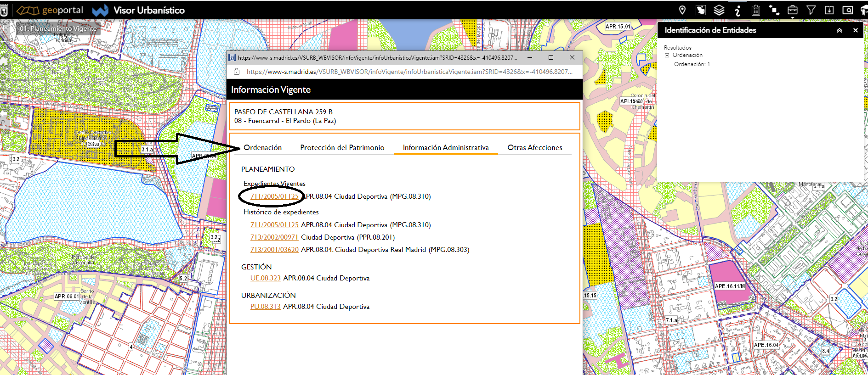Image resolution: width=868 pixels, height=375 pixels.
Task: Collapse the Identificación de Entidades panel
Action: point(840,30)
